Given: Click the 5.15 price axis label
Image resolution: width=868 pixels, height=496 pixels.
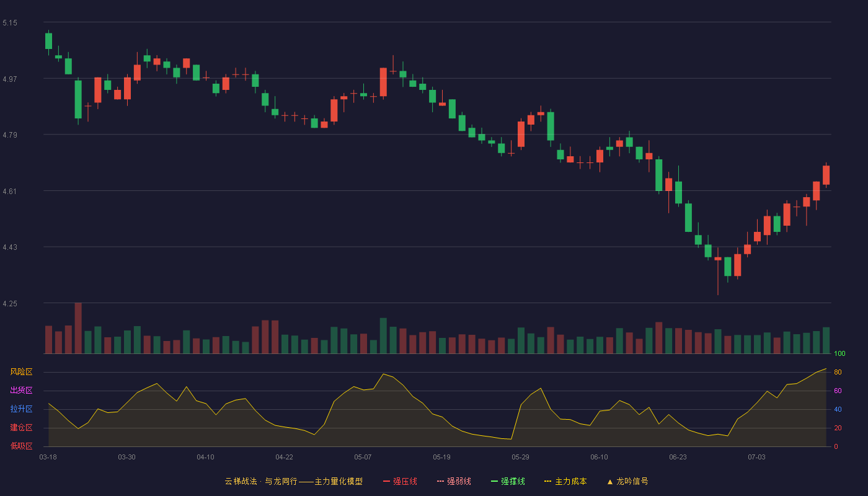Looking at the screenshot, I should click(x=10, y=23).
